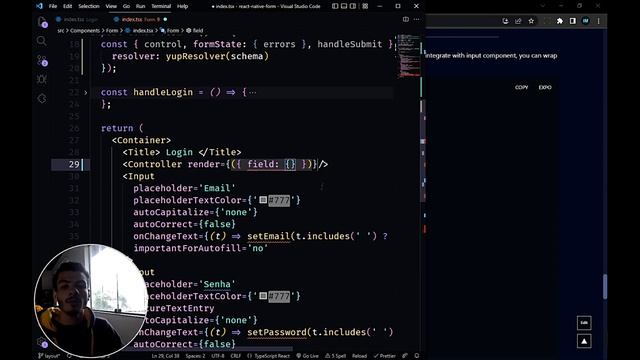
Task: Open the Extensions view in activity bar
Action: tap(42, 98)
